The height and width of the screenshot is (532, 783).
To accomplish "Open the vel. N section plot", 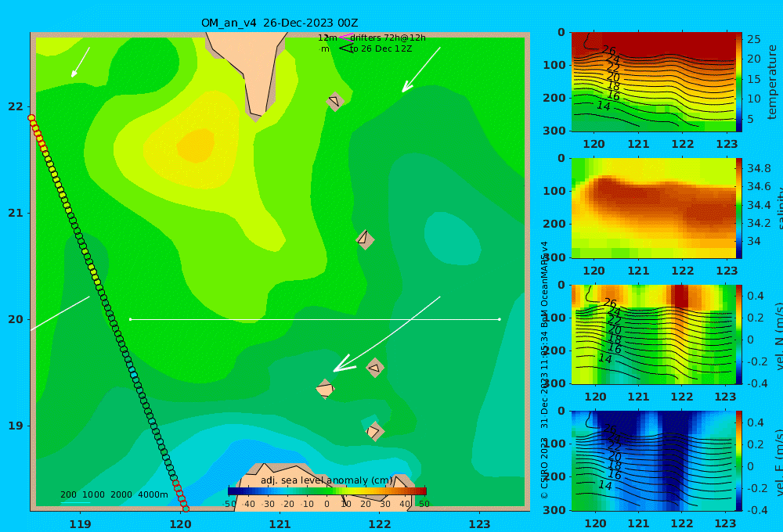I will pyautogui.click(x=653, y=334).
